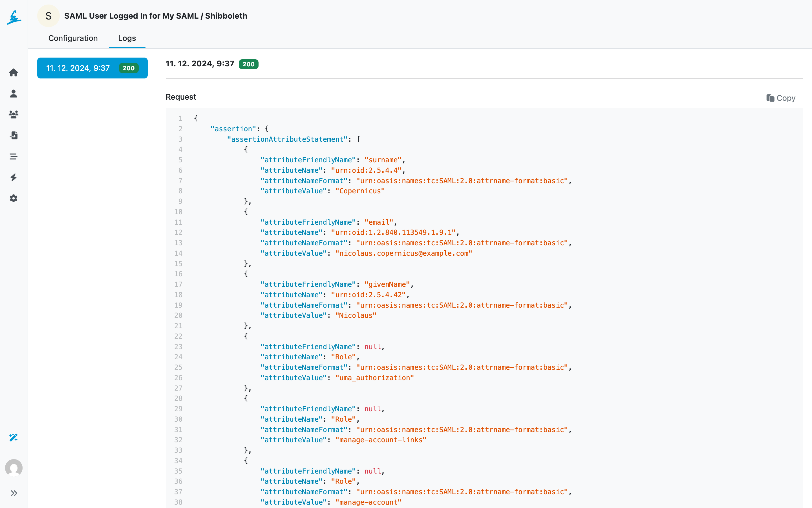The image size is (812, 508).
Task: Open the document login arrow icon
Action: tap(14, 135)
